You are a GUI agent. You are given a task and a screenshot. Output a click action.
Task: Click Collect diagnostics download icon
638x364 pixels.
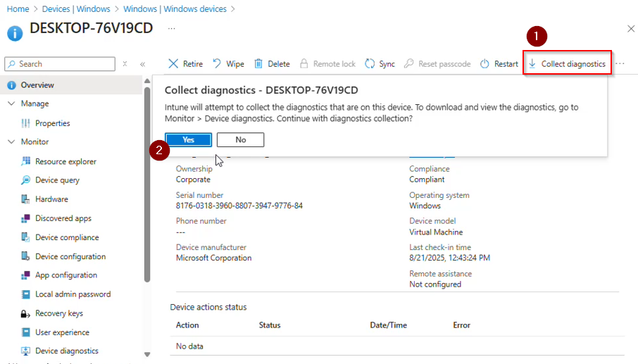[x=532, y=64]
